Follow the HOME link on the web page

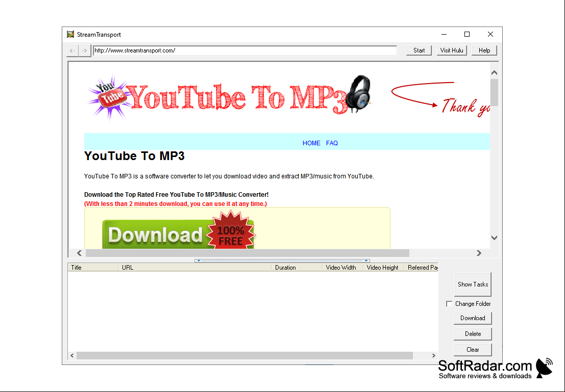311,143
